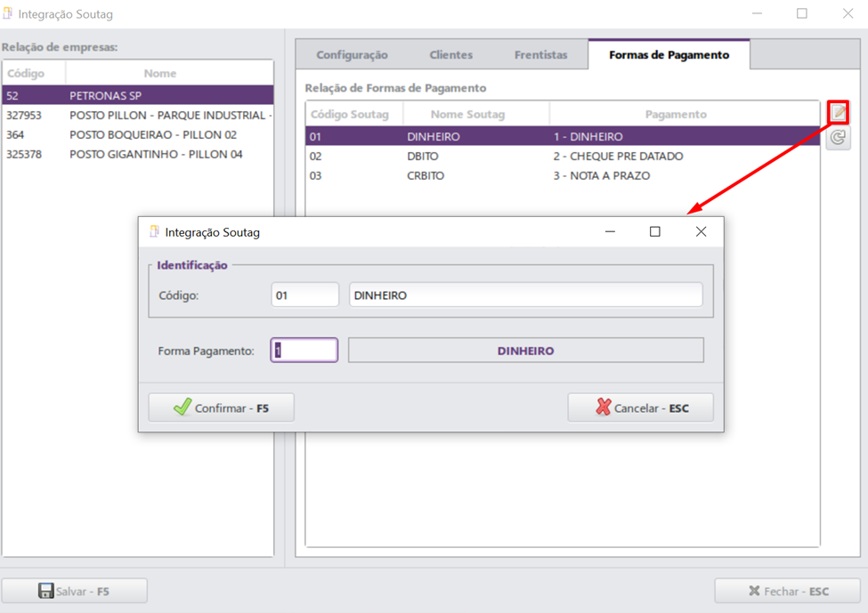Close the Integração Soutag dialog window

[x=701, y=231]
